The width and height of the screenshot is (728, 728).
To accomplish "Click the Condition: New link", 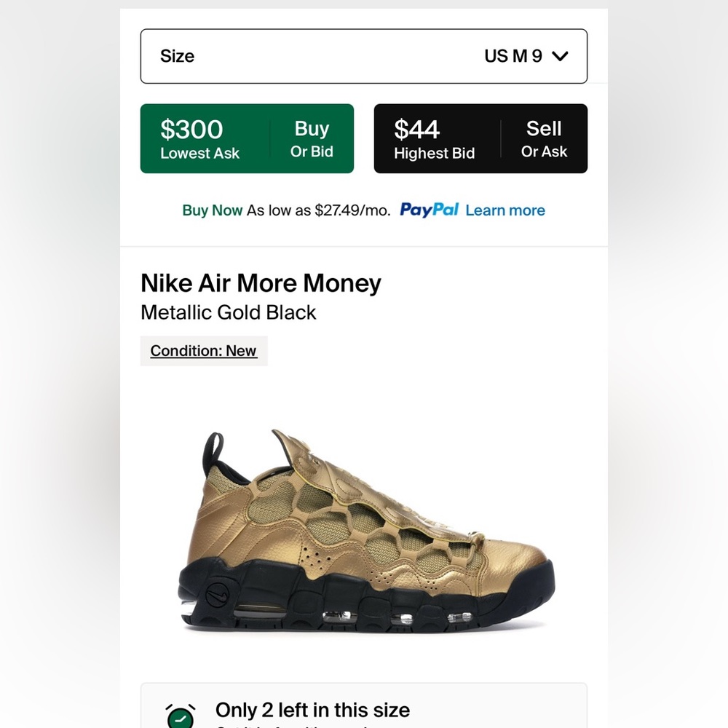I will [203, 351].
